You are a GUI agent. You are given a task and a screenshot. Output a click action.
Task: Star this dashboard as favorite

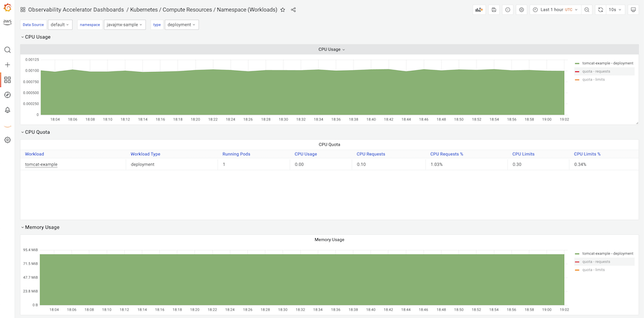tap(283, 10)
